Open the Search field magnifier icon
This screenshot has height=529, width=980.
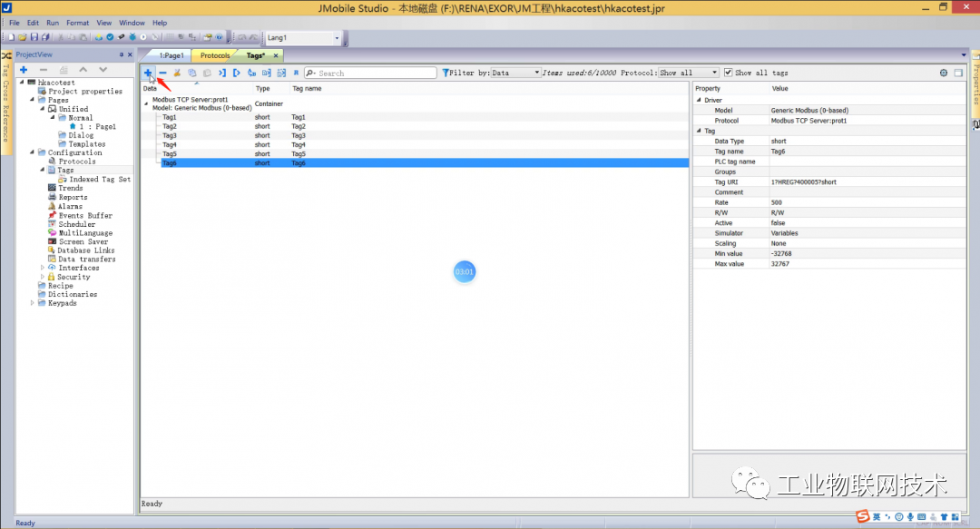point(310,73)
